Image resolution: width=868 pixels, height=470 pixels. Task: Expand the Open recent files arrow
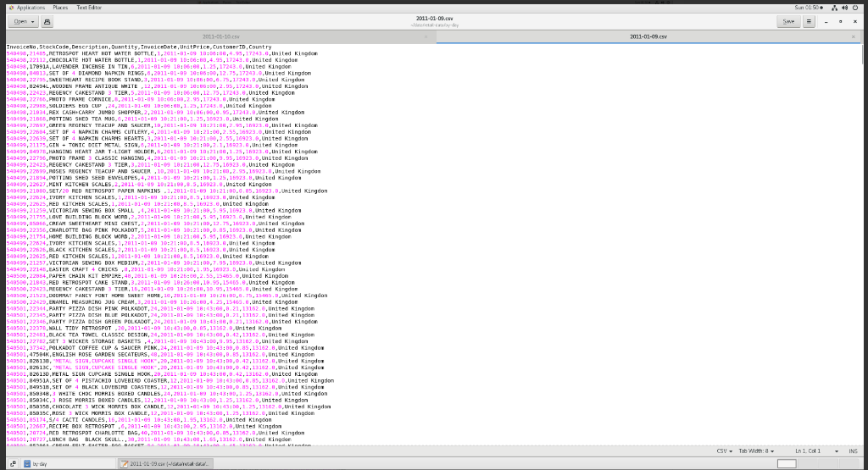point(33,21)
